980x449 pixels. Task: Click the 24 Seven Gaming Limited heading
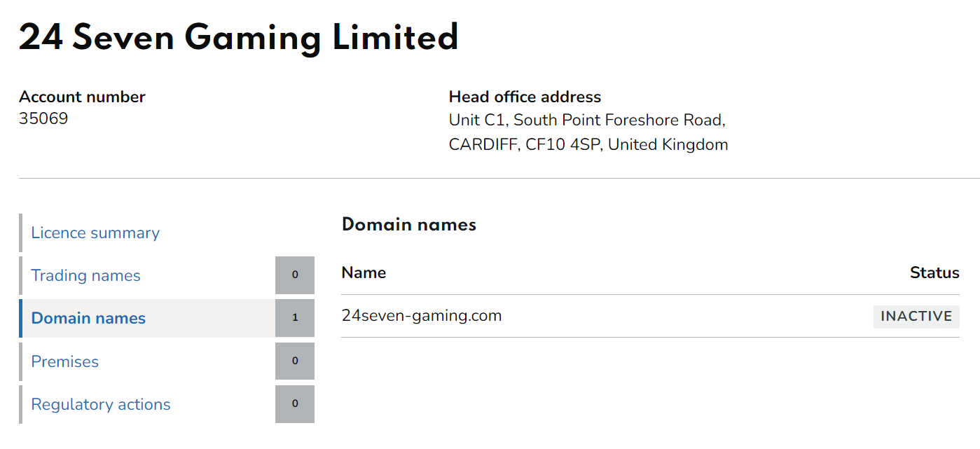pyautogui.click(x=239, y=38)
